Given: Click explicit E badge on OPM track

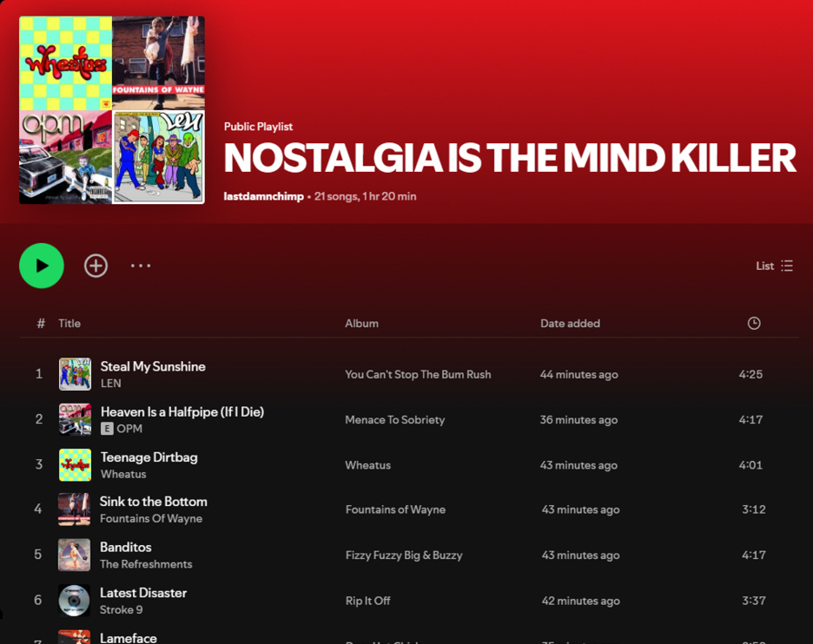Looking at the screenshot, I should (x=107, y=429).
